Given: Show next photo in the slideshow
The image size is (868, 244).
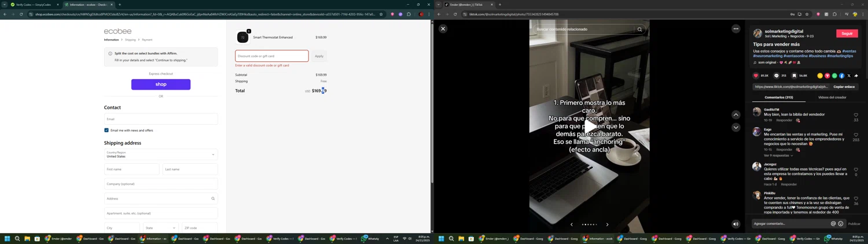Looking at the screenshot, I should coord(607,224).
